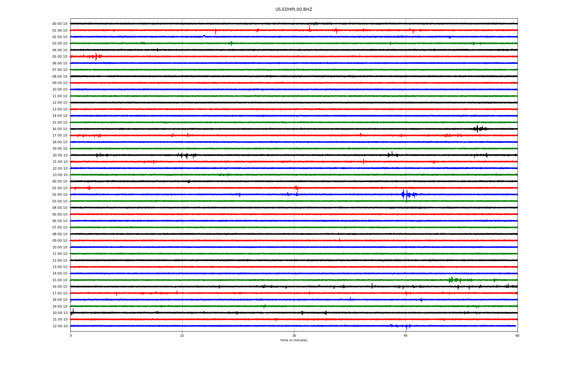
Task: Click the x-axis tick label 0
Action: point(71,335)
